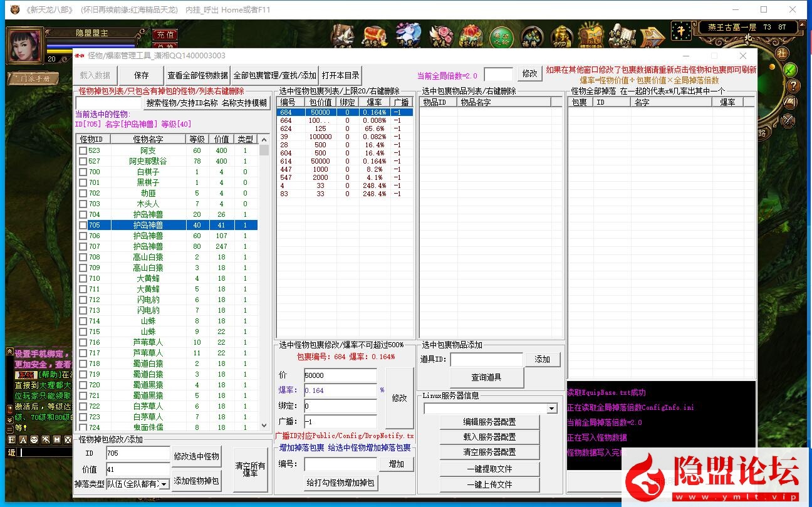This screenshot has height=507, width=812.
Task: Click the green sword icon beside minimap
Action: click(x=791, y=69)
